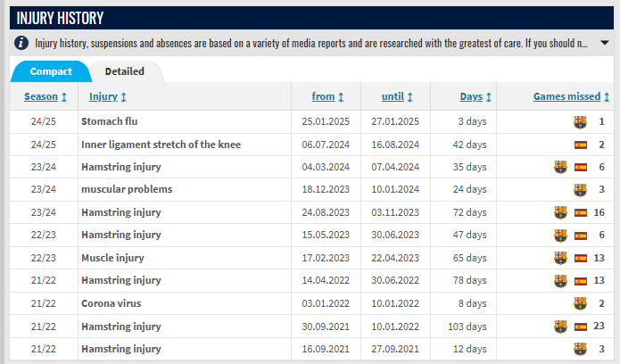Click the 65 days value
Screen dimensions: 620x364
[x=470, y=258]
